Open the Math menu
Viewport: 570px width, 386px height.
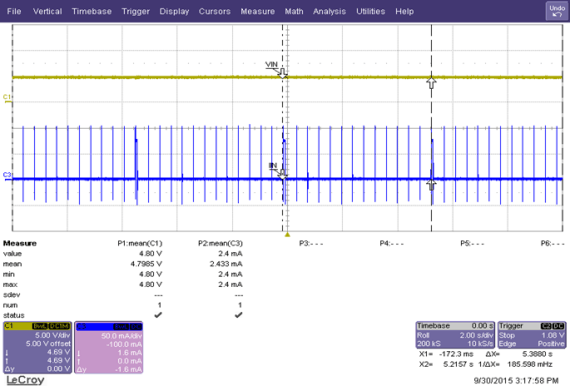(x=294, y=11)
